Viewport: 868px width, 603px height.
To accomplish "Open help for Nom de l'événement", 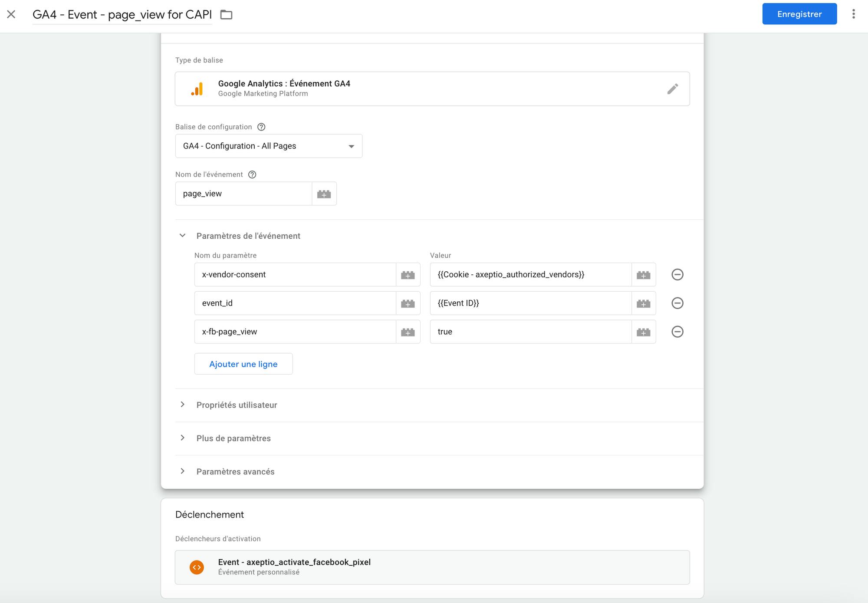I will tap(252, 175).
